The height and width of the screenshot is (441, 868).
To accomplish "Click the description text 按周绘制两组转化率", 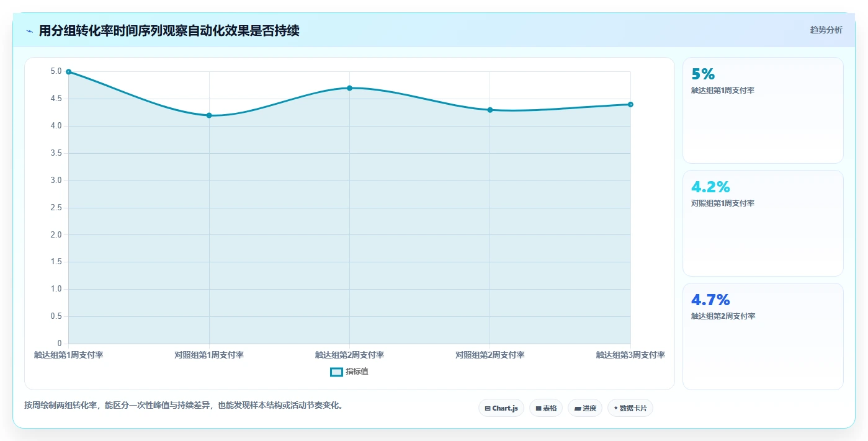I will tap(62, 406).
